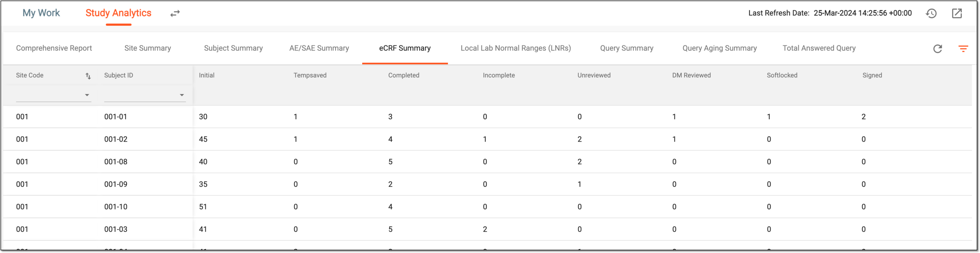The width and height of the screenshot is (980, 253).
Task: Expand the Subject ID filter dropdown
Action: pyautogui.click(x=182, y=95)
